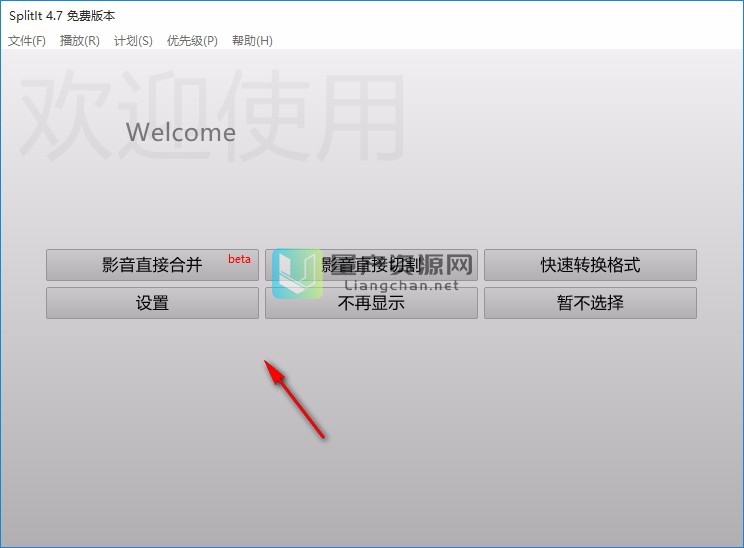Open the 帮助(H) menu
The image size is (744, 548).
click(x=252, y=41)
